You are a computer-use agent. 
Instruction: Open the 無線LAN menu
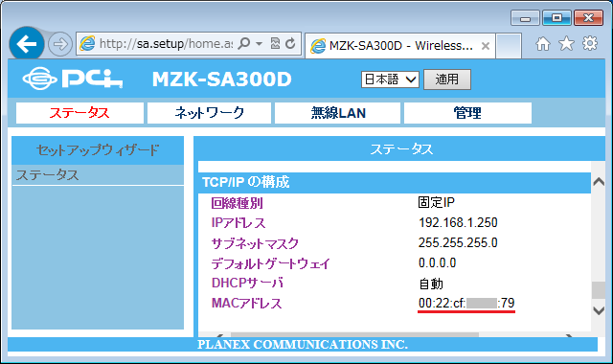click(x=338, y=113)
